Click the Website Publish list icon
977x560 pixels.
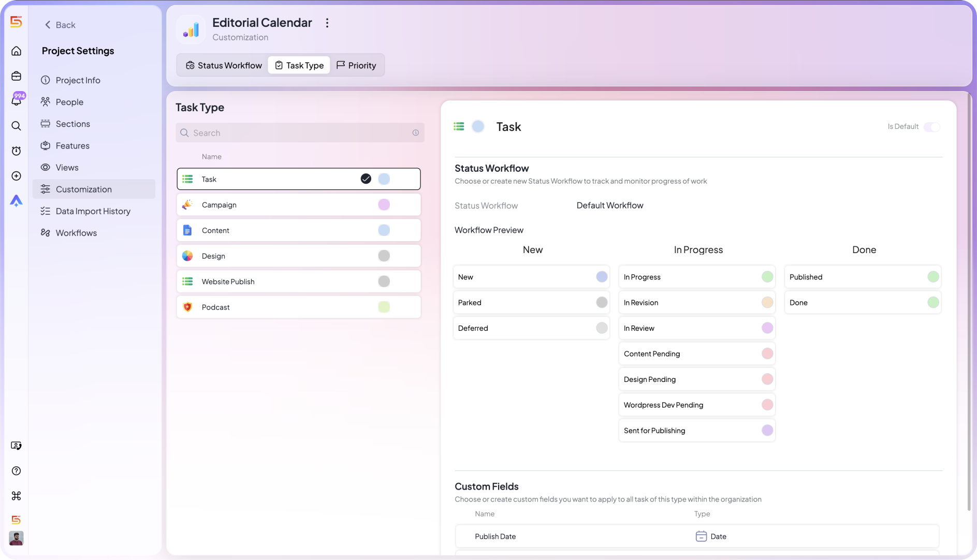(187, 282)
